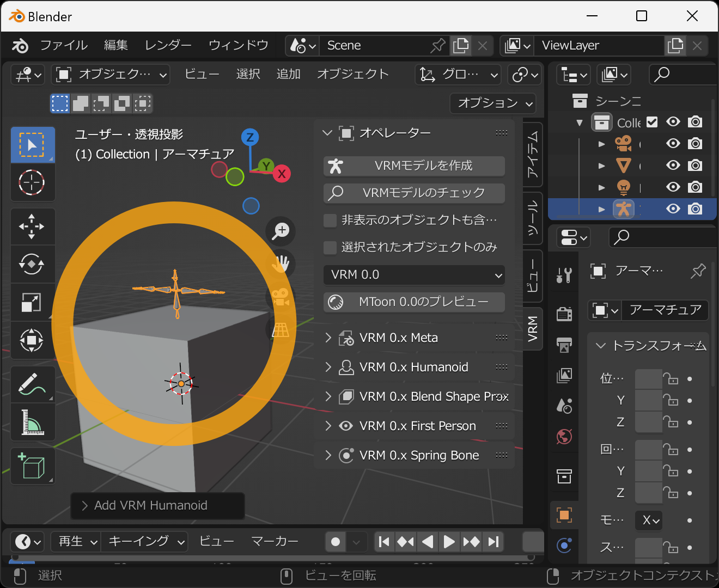Image resolution: width=719 pixels, height=588 pixels.
Task: Hide camera object via eye icon
Action: point(673,144)
